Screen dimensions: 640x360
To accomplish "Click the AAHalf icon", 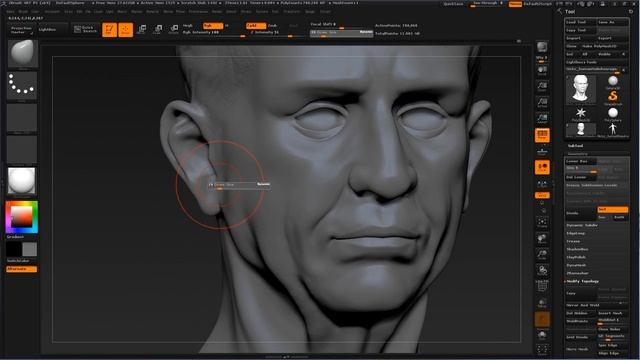I will [542, 118].
